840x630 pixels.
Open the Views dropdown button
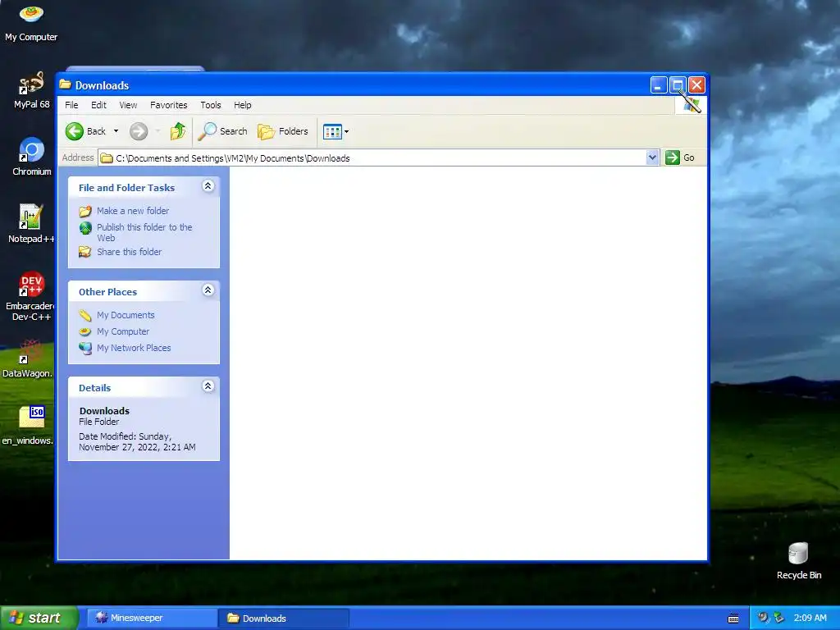(x=336, y=131)
